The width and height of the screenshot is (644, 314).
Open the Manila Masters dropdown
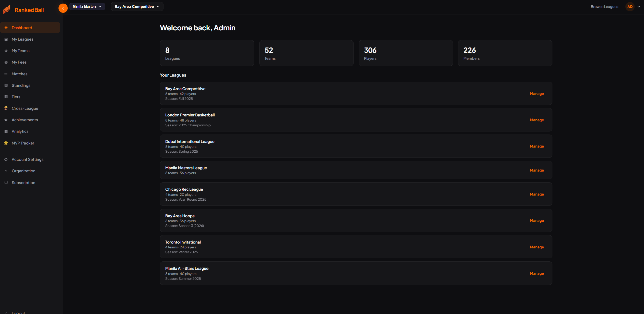pos(87,7)
